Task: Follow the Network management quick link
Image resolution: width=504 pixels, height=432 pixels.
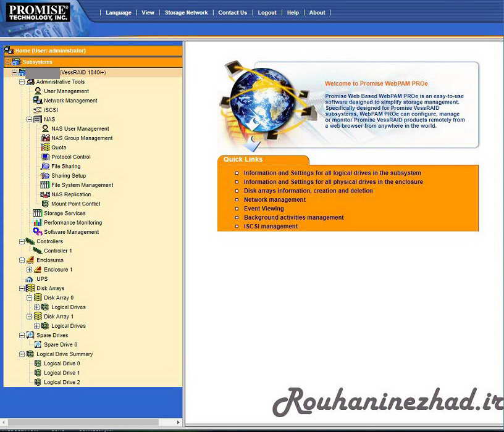Action: pos(275,200)
